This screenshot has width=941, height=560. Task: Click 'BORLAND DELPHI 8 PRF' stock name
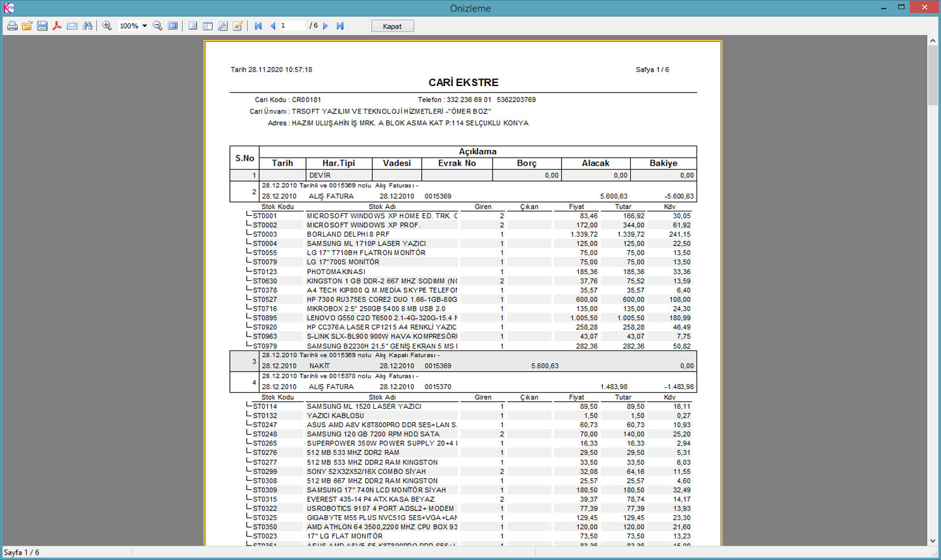tap(348, 234)
